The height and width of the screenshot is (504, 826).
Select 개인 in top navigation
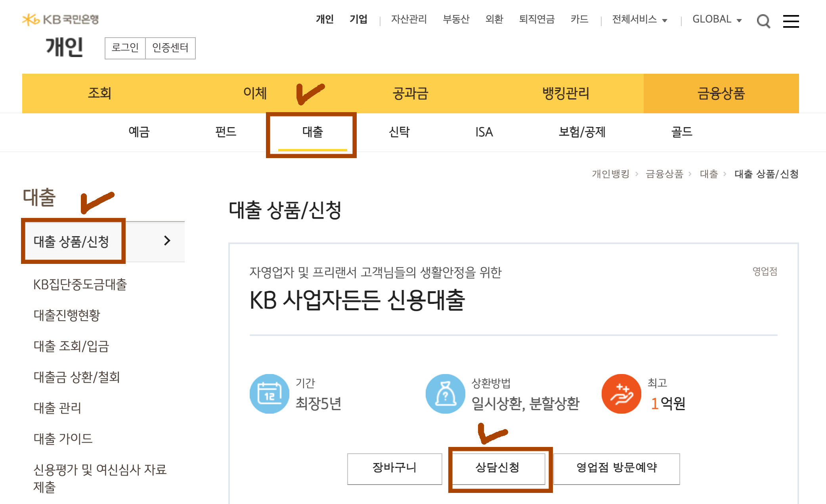(325, 19)
